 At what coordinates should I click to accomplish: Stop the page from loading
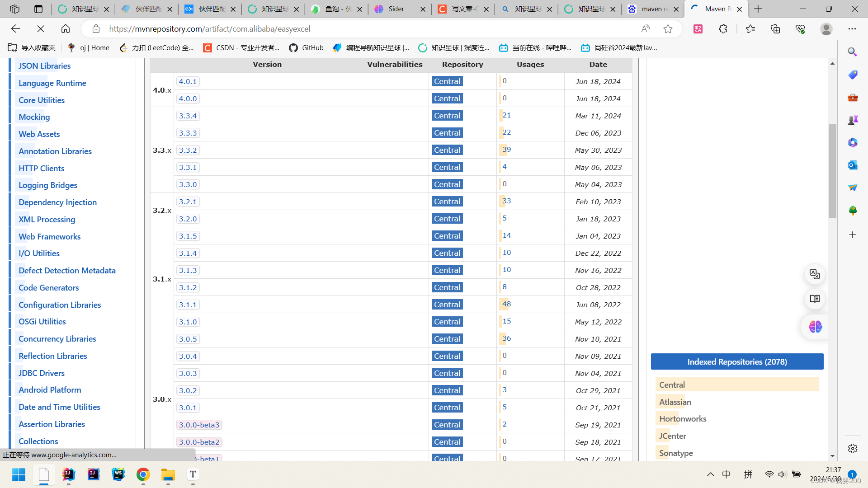pyautogui.click(x=41, y=29)
